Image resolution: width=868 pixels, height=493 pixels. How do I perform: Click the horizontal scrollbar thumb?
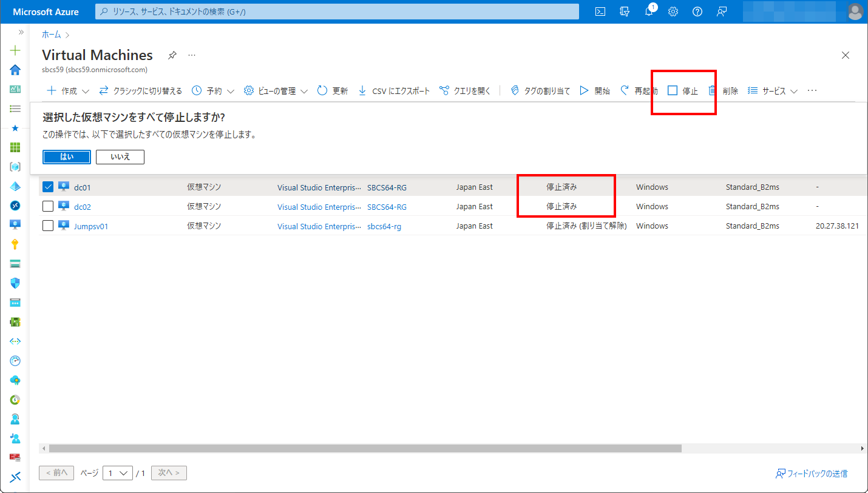click(365, 448)
